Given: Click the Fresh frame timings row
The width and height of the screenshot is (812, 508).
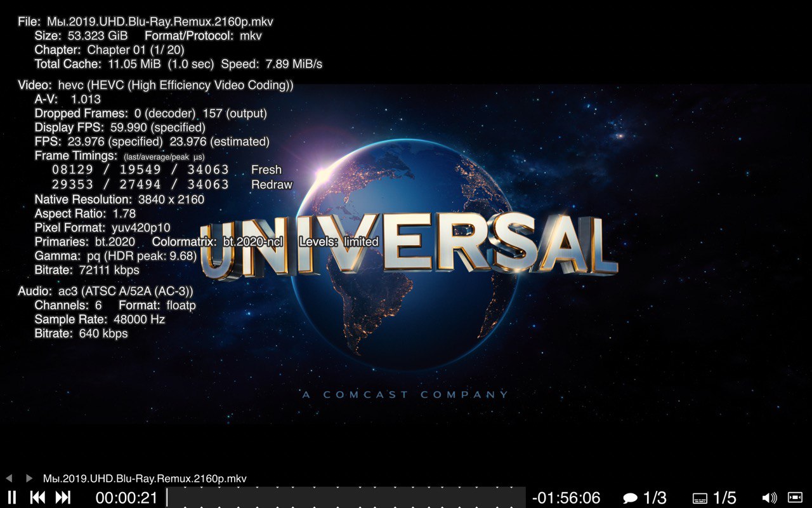Looking at the screenshot, I should coord(167,170).
